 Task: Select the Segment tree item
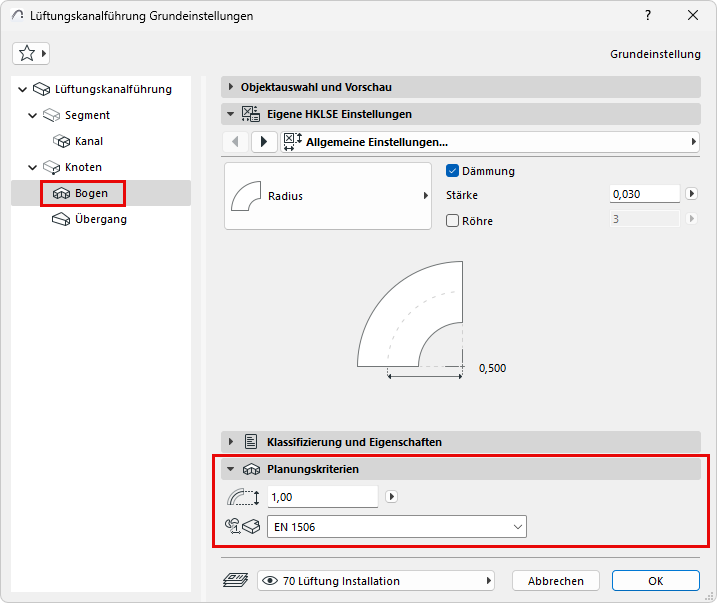coord(87,115)
